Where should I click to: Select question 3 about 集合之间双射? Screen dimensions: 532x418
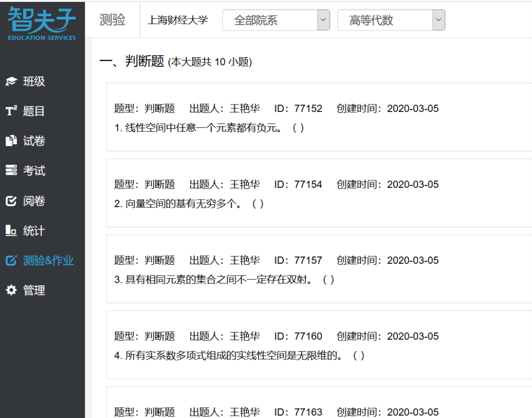(x=213, y=279)
